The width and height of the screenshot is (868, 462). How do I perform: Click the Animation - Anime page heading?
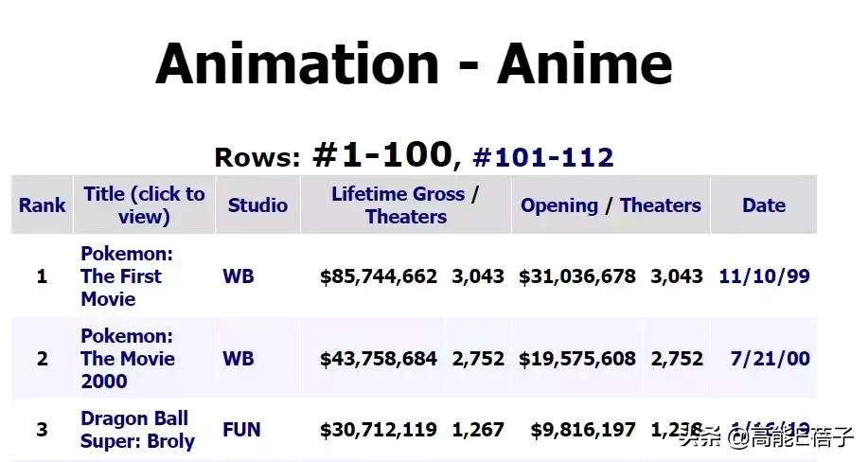coord(414,63)
